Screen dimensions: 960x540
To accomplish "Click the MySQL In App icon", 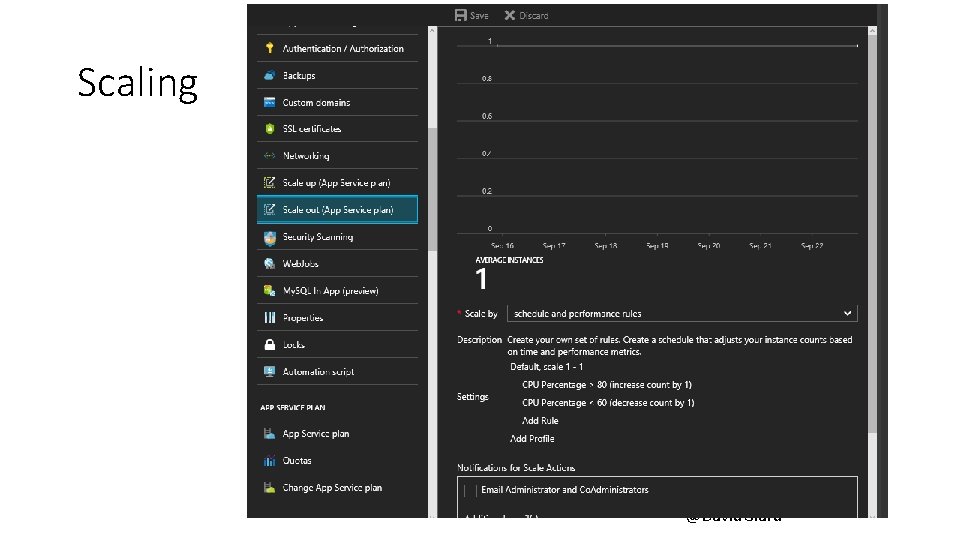I will pyautogui.click(x=269, y=290).
